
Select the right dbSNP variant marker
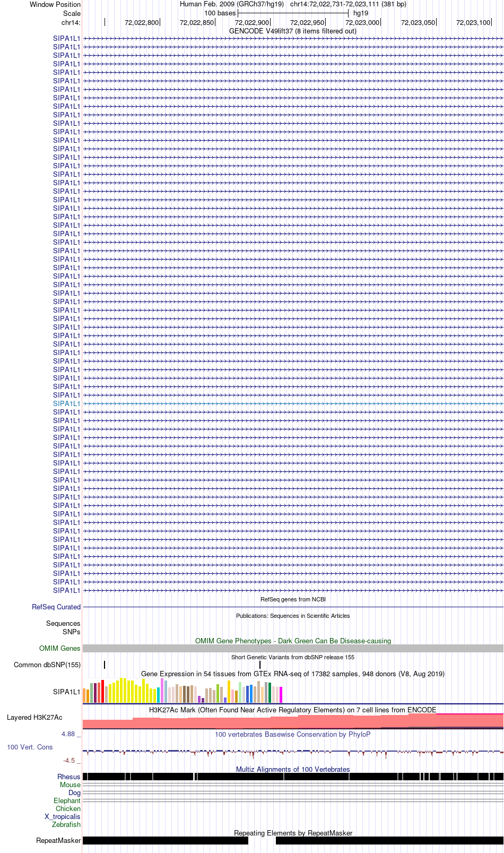click(260, 665)
